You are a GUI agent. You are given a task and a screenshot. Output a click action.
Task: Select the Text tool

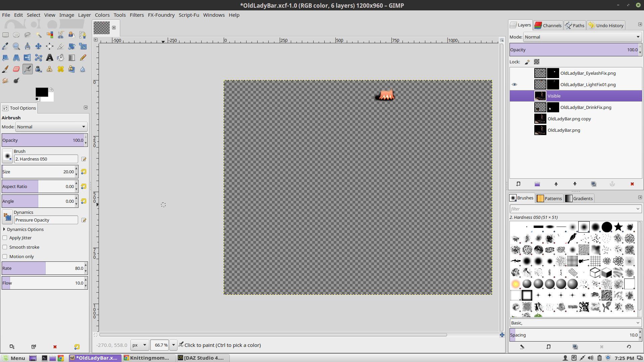tap(50, 58)
